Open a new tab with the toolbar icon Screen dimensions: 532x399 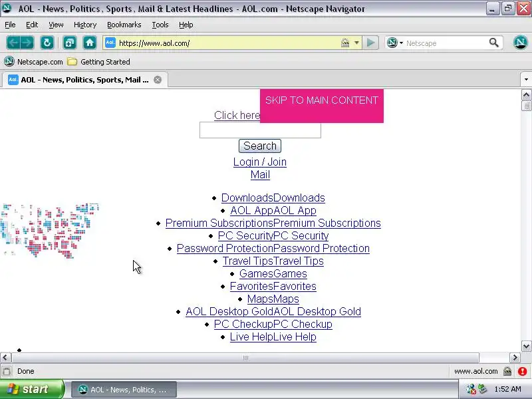[70, 43]
